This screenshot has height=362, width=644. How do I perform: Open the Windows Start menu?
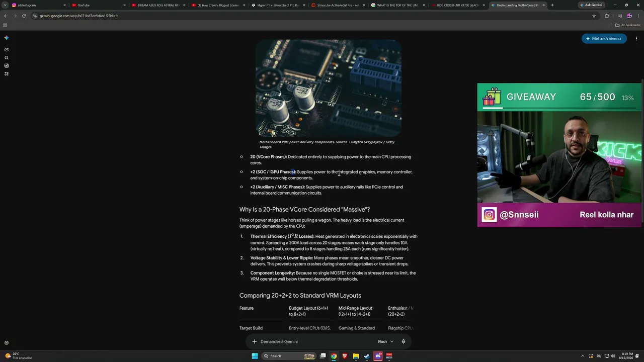255,356
